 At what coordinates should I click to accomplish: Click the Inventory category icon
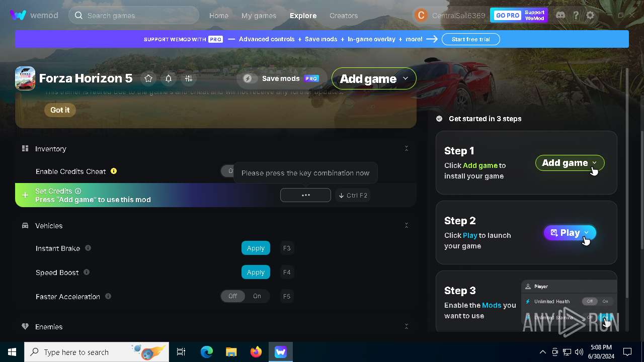tap(25, 148)
